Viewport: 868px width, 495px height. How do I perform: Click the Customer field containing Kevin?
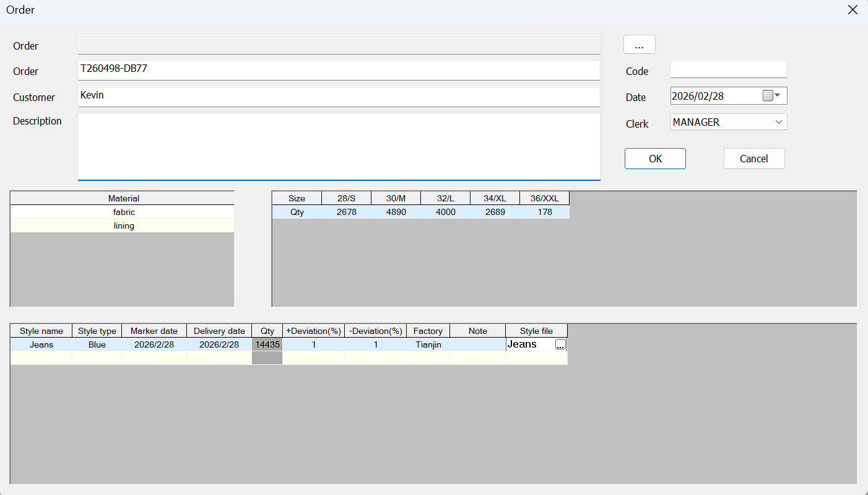pyautogui.click(x=339, y=97)
